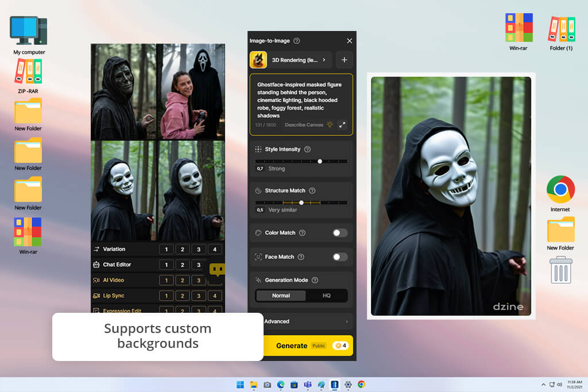Select the dark-masked hooded figure thumbnail
The height and width of the screenshot is (392, 588).
click(123, 92)
